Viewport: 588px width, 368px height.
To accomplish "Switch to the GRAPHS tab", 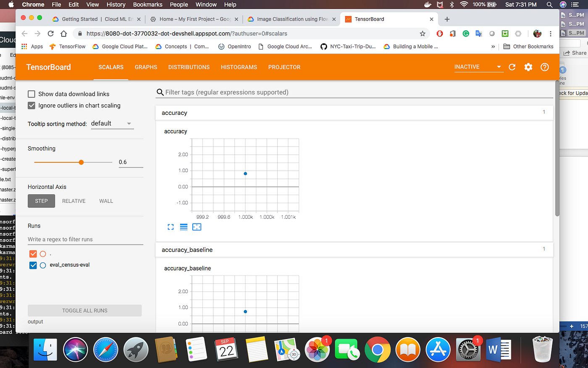I will click(x=146, y=67).
